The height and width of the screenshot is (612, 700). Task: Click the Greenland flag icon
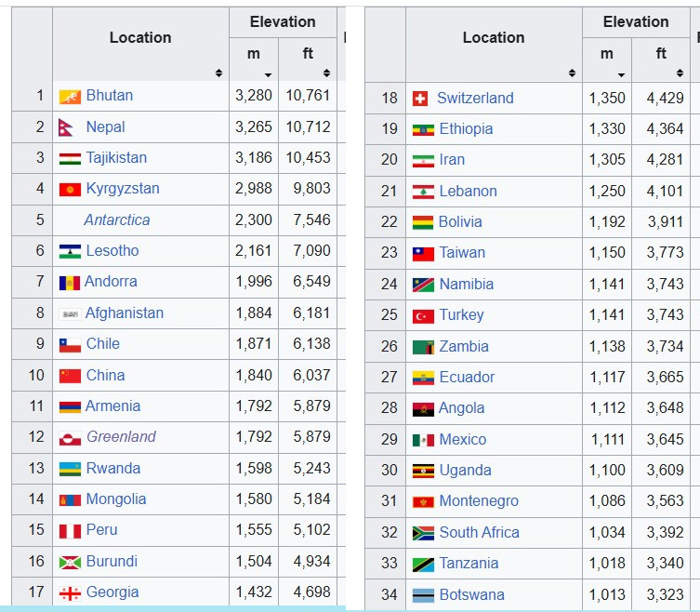[70, 437]
